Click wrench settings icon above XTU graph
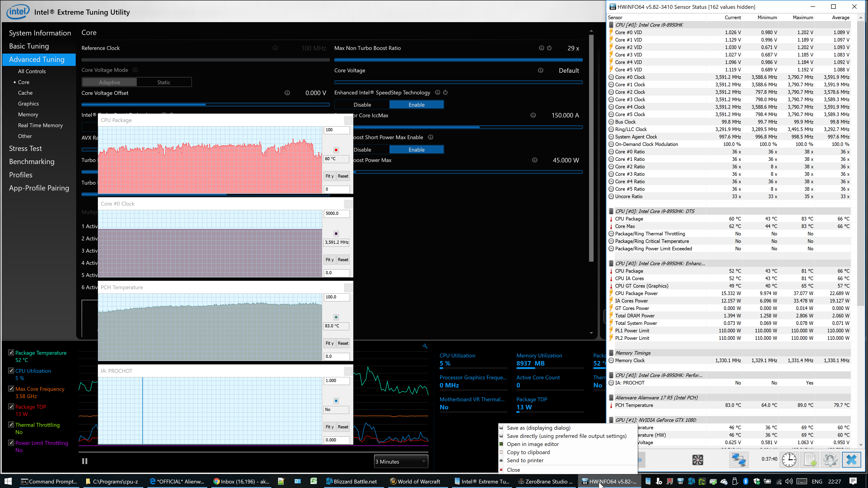Screen dimensions: 868x488 click(x=425, y=346)
